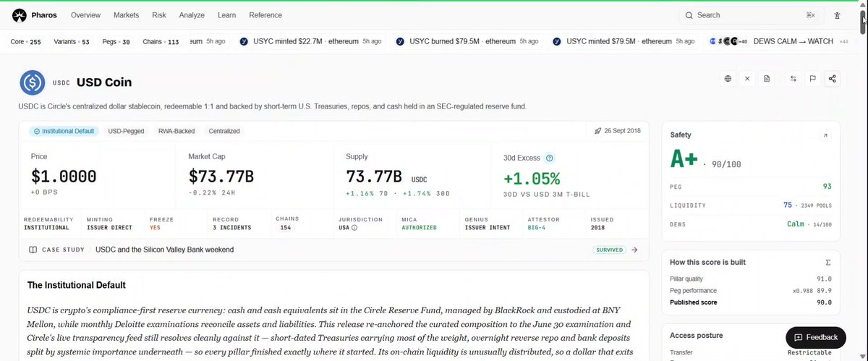Click the DEWS Calm score row
The width and height of the screenshot is (868, 361).
(751, 224)
